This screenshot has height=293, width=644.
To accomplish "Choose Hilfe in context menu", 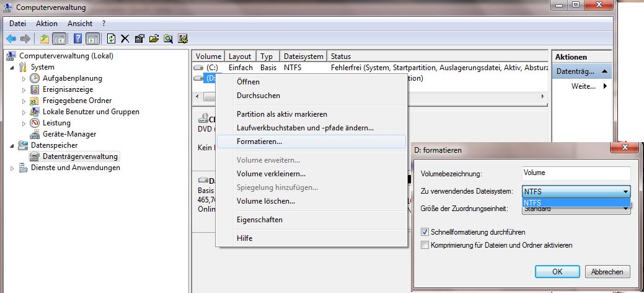I will (x=311, y=238).
